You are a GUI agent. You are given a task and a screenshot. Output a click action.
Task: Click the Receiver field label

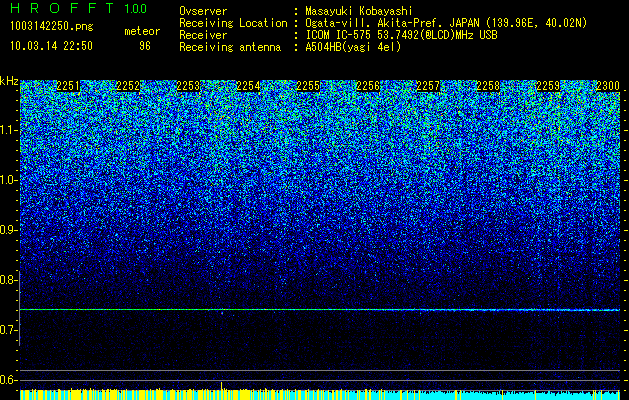pyautogui.click(x=203, y=35)
